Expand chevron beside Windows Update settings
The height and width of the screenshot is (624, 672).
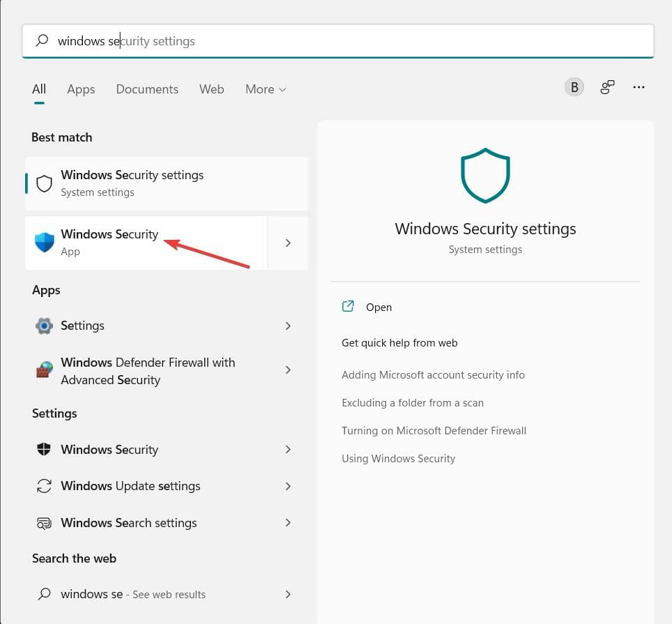pyautogui.click(x=288, y=486)
